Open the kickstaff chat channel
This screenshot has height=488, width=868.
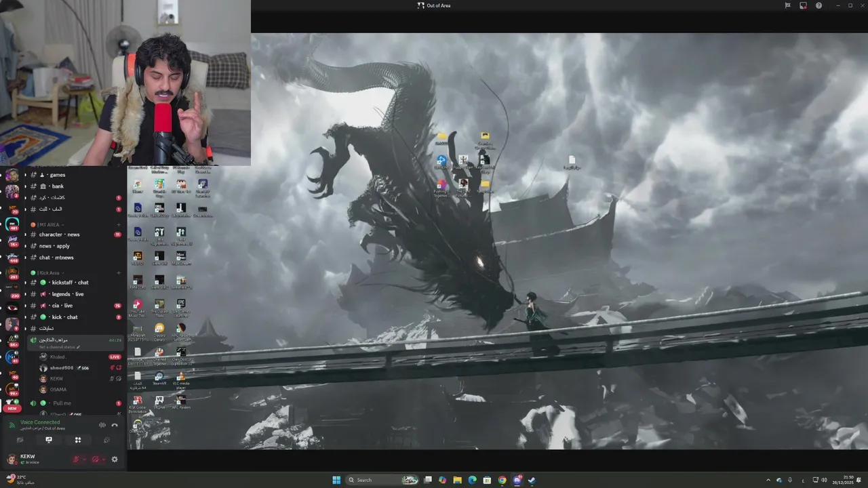point(75,283)
